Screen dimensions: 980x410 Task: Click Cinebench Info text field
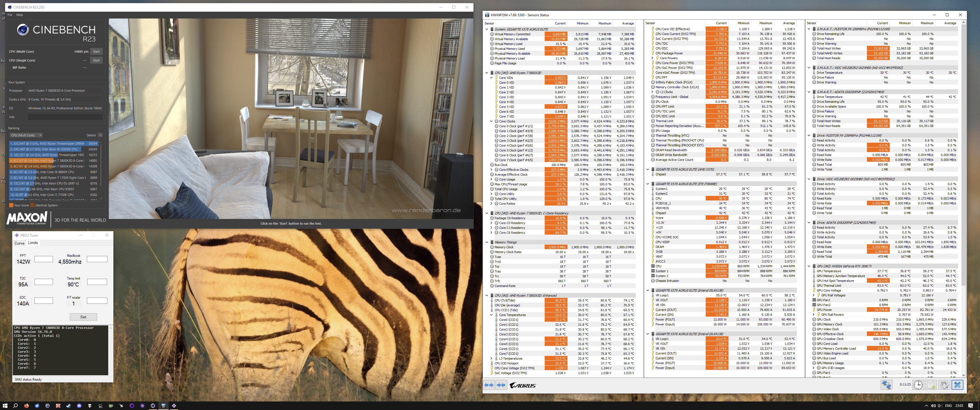[x=65, y=117]
